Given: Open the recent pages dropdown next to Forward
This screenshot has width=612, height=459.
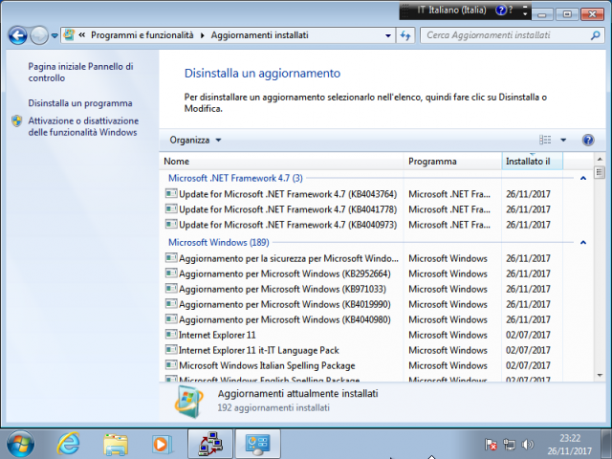Looking at the screenshot, I should coord(54,36).
